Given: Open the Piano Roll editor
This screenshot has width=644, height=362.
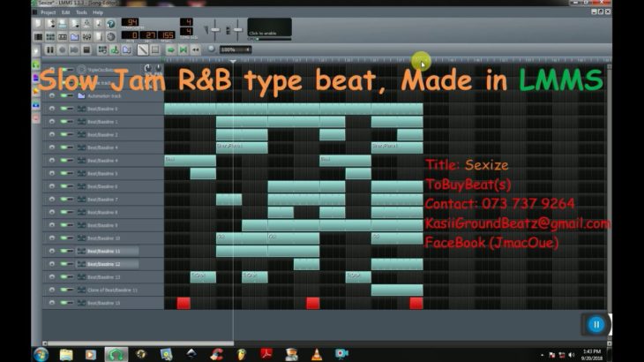Looking at the screenshot, I should click(62, 37).
